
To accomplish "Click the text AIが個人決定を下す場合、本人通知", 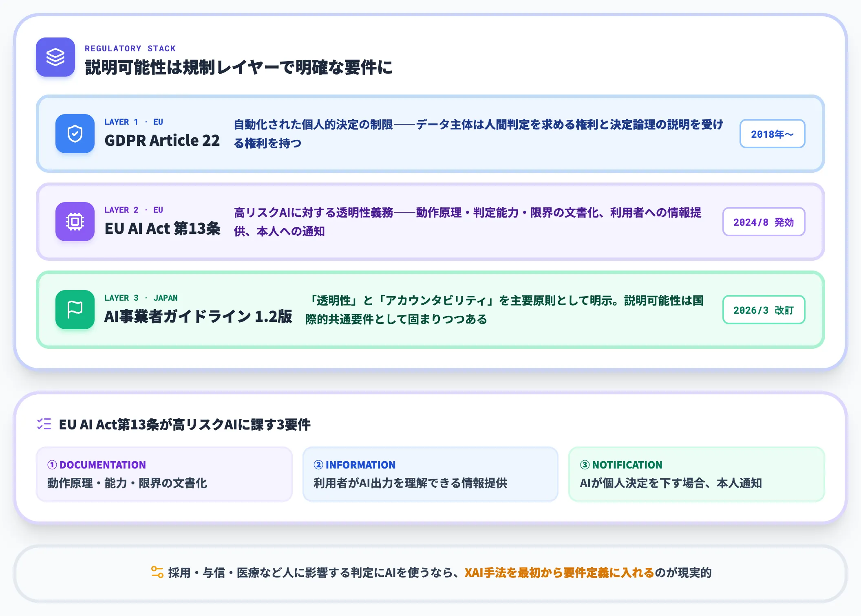I will (x=671, y=483).
